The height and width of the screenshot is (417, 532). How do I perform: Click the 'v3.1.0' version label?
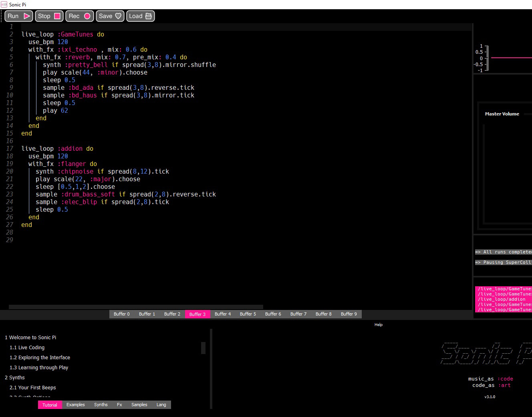490,397
